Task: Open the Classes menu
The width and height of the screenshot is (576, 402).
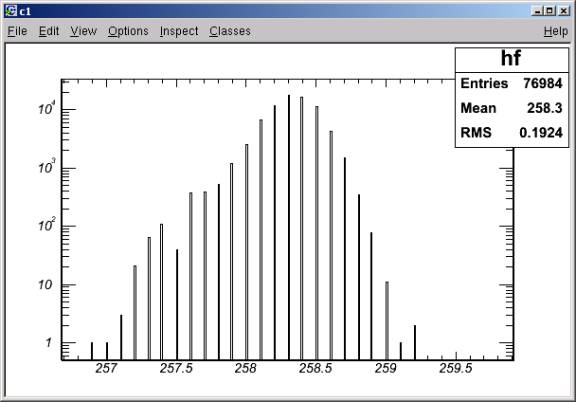Action: [x=230, y=31]
